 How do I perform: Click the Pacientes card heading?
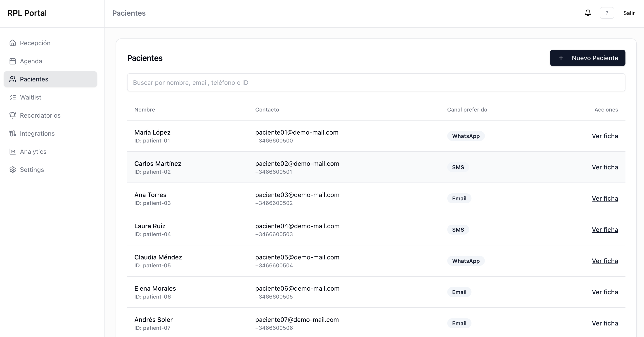[x=145, y=58]
